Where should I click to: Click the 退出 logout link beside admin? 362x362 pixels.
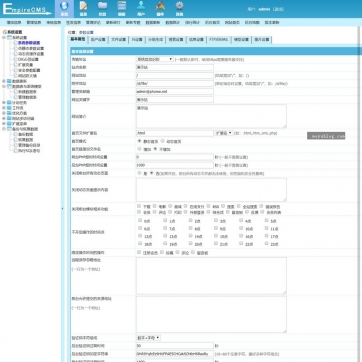[278, 9]
